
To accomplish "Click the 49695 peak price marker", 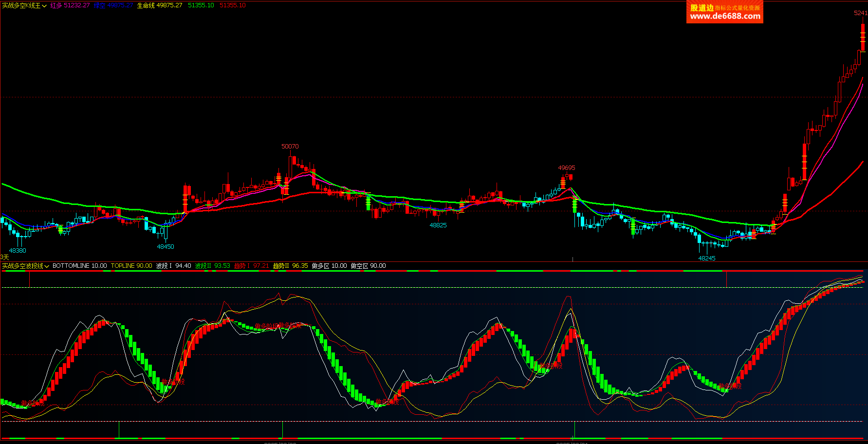I will 567,168.
